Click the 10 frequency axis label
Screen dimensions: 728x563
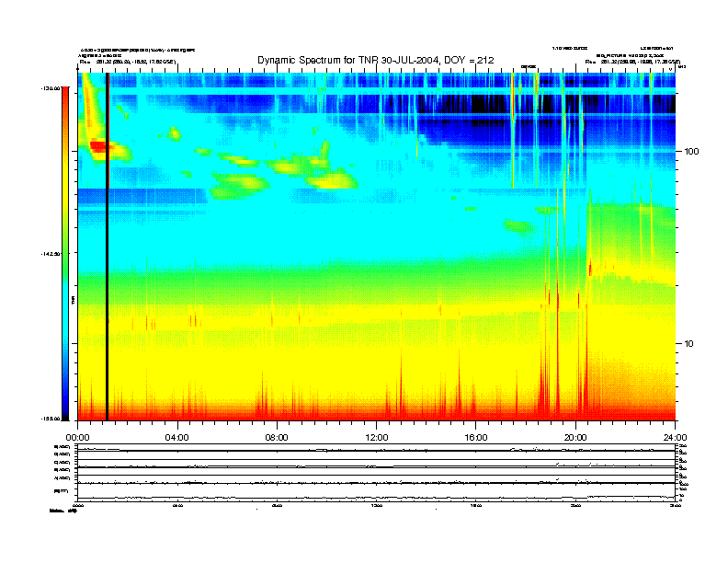689,344
